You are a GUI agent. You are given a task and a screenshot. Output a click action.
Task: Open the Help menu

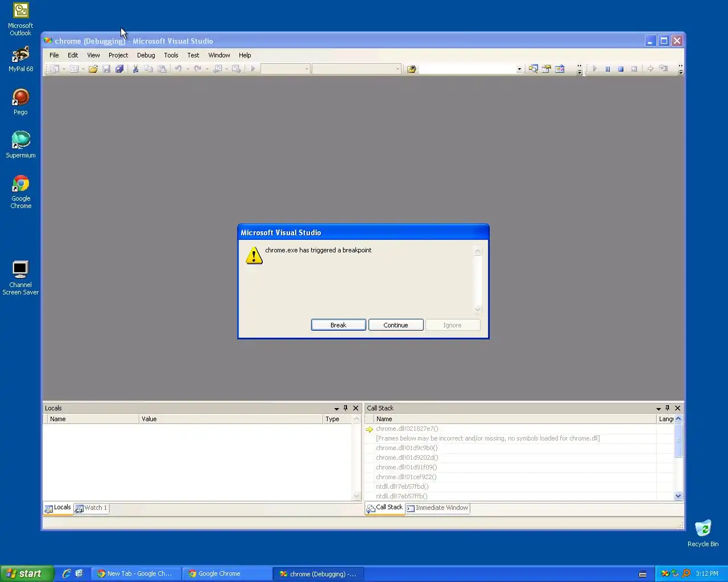point(245,55)
